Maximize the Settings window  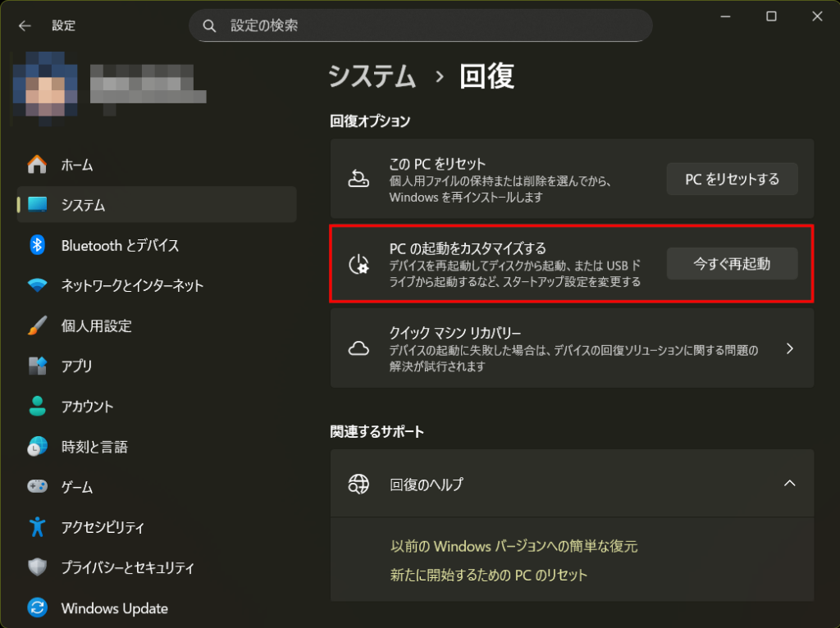click(771, 16)
